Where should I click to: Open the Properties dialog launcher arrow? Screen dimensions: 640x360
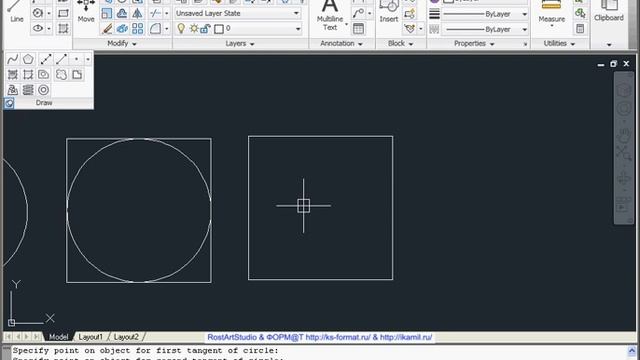[x=525, y=44]
